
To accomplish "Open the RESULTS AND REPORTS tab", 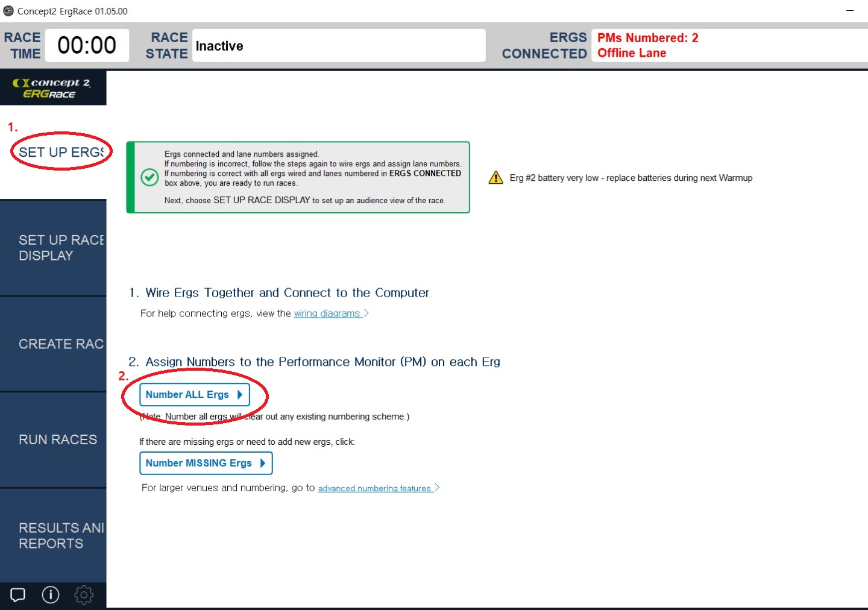I will point(53,536).
